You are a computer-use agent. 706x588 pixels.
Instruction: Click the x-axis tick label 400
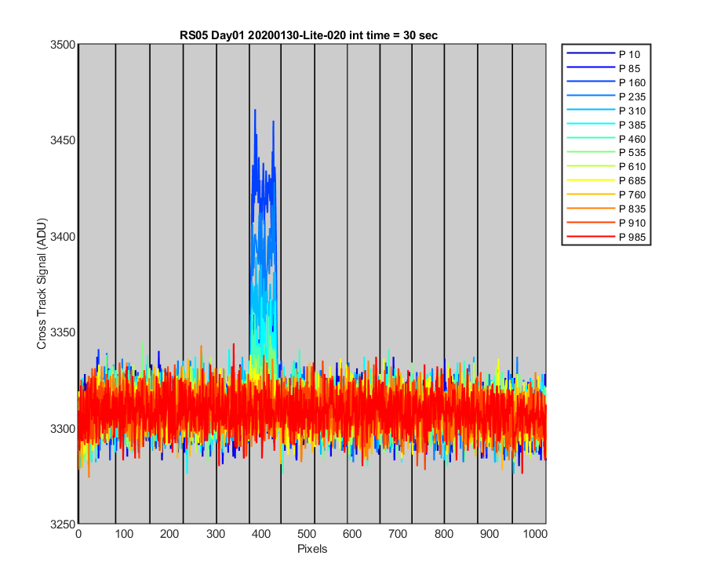(x=261, y=534)
